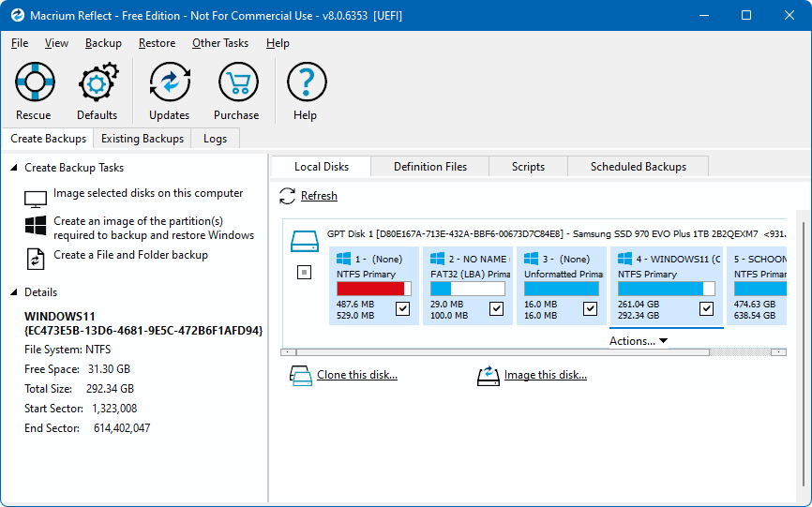Click the GPT Disk 1 Samsung SSD title text
The height and width of the screenshot is (507, 812).
click(x=557, y=234)
